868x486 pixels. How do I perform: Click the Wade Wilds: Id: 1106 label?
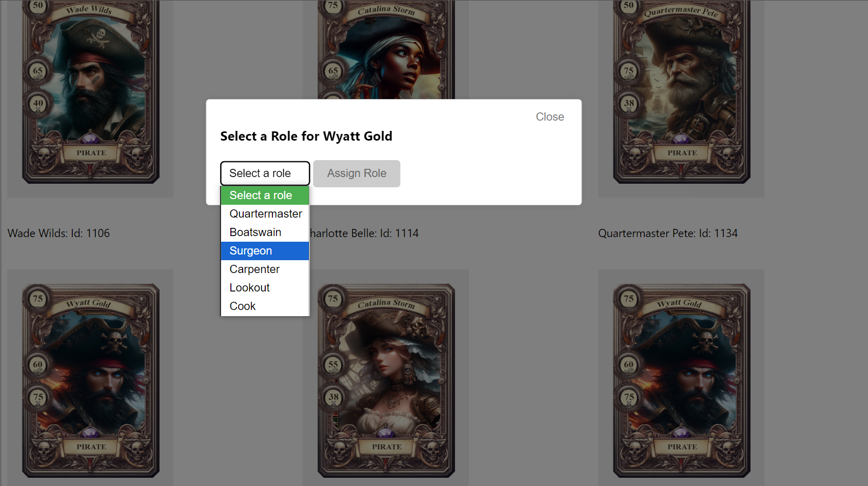point(58,234)
